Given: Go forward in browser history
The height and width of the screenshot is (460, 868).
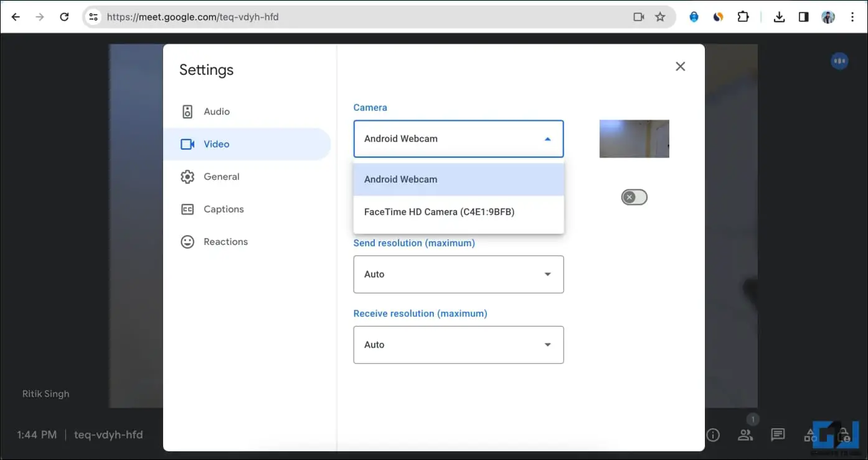Looking at the screenshot, I should [x=40, y=17].
